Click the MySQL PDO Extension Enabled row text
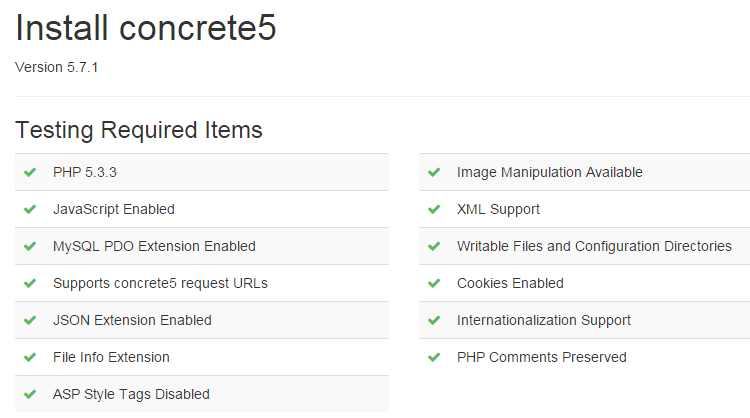The height and width of the screenshot is (418, 750). (x=154, y=246)
